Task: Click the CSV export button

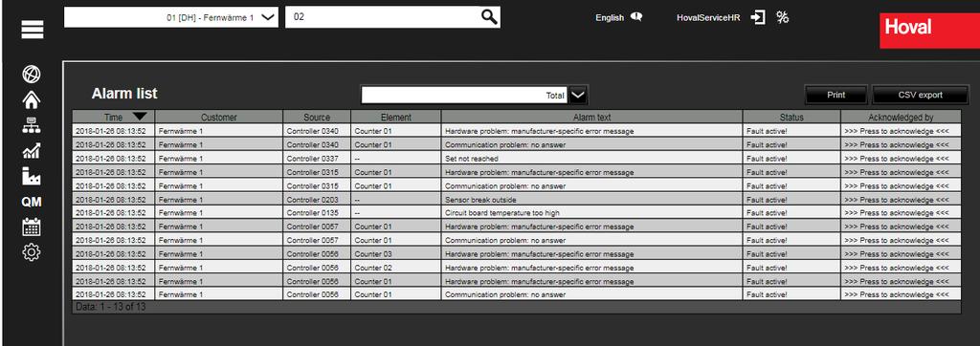Action: pos(920,95)
